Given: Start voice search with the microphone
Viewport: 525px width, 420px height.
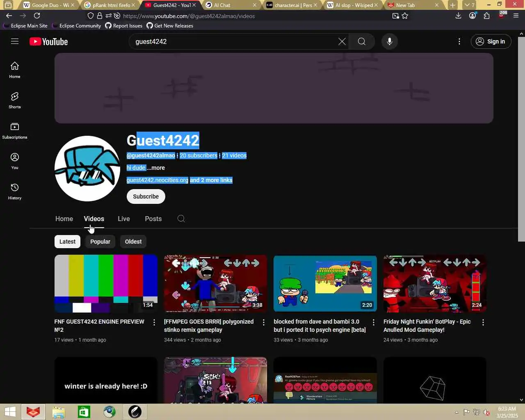Looking at the screenshot, I should (390, 41).
